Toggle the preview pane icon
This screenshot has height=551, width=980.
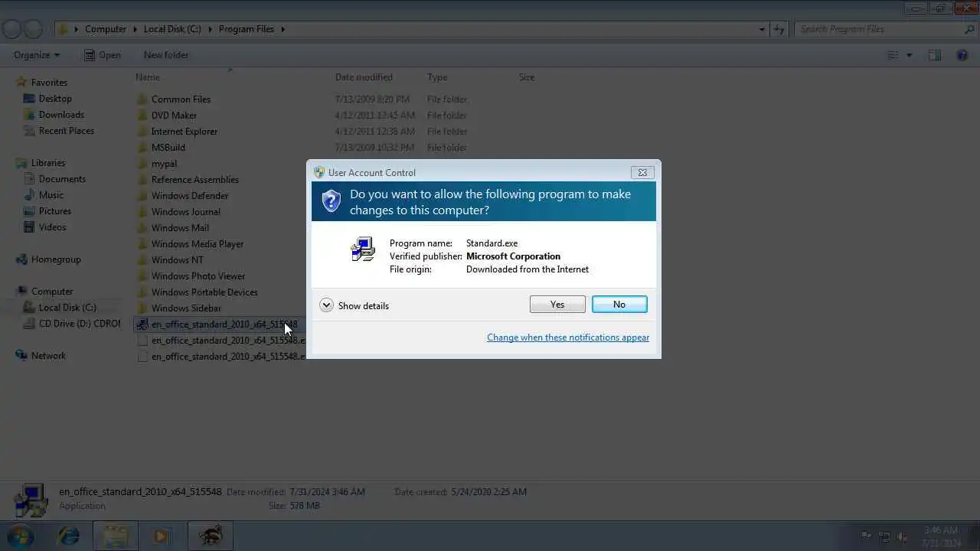(x=935, y=55)
